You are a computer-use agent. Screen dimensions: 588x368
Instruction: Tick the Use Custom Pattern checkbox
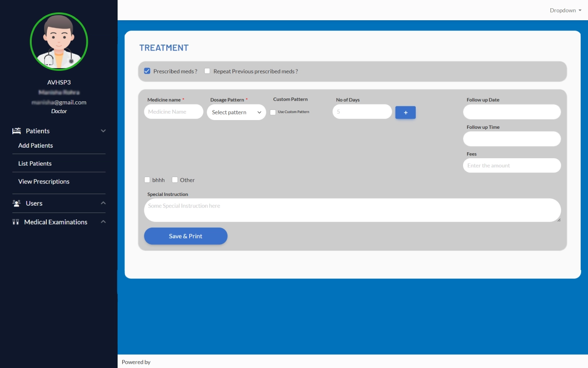[273, 112]
